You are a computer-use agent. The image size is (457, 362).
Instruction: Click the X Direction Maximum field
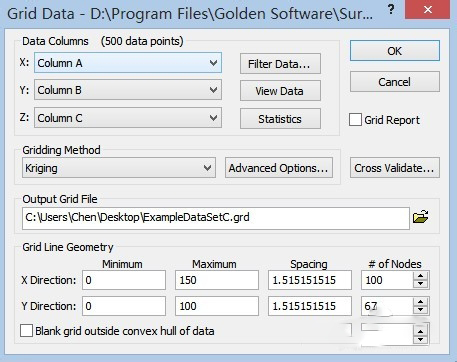[217, 280]
